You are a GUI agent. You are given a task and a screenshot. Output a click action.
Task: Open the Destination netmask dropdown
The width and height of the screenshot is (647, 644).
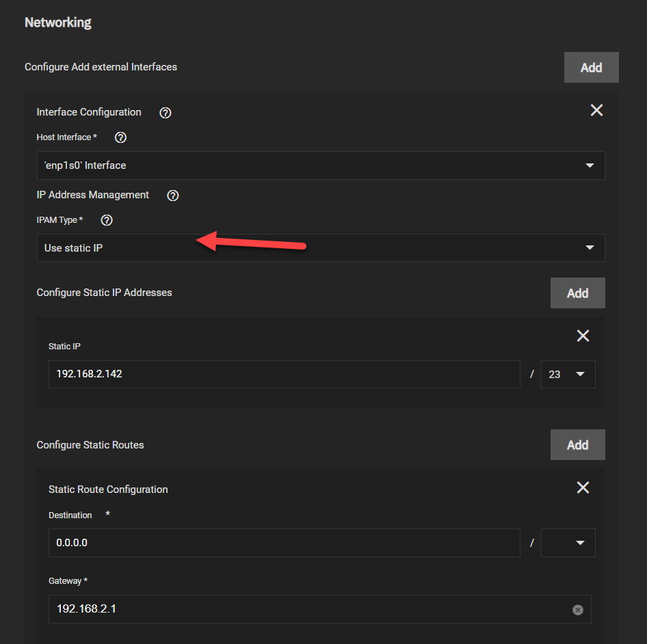[568, 543]
